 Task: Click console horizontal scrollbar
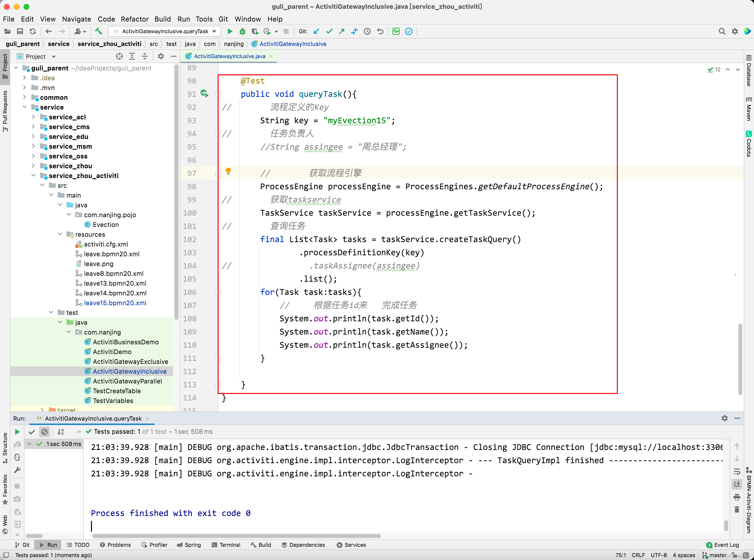236,536
